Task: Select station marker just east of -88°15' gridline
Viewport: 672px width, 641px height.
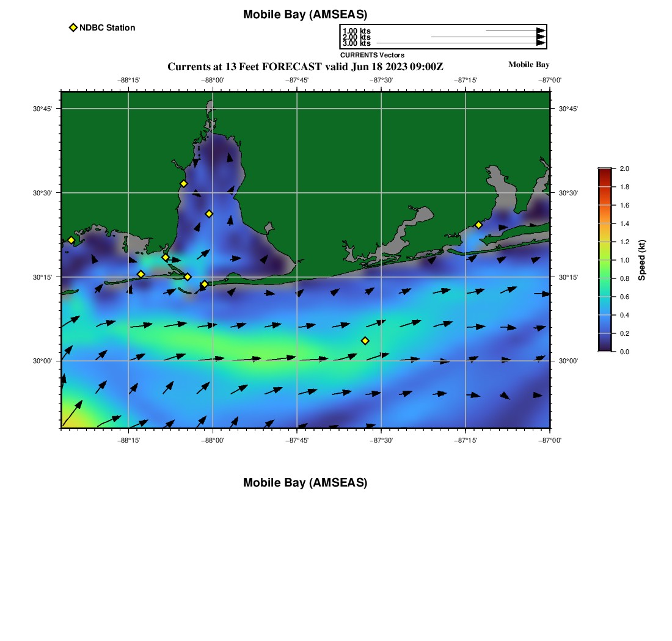Action: coord(141,274)
